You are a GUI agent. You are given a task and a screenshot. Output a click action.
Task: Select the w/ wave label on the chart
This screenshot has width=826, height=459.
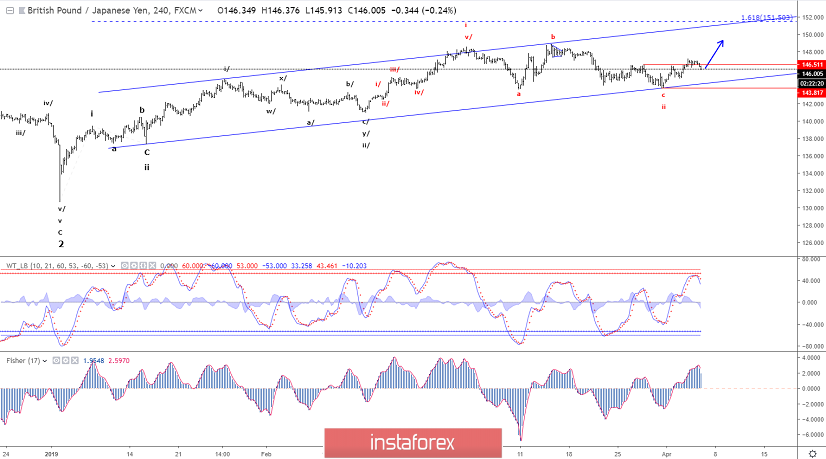[271, 111]
